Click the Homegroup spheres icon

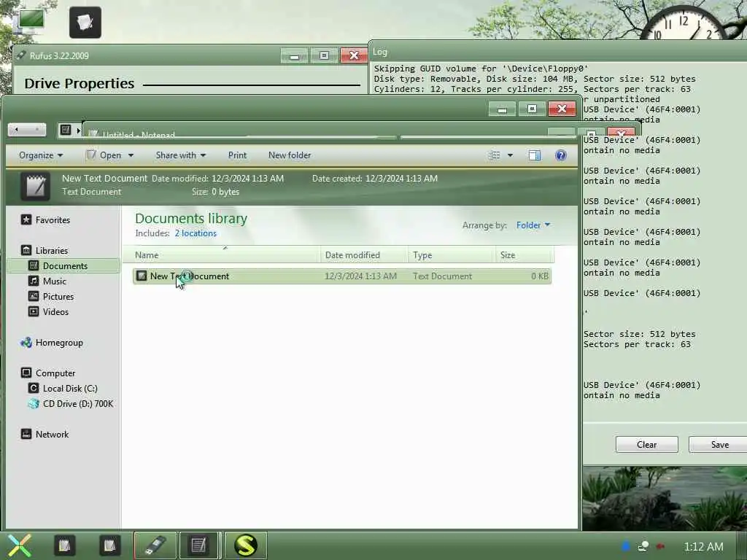click(x=26, y=343)
